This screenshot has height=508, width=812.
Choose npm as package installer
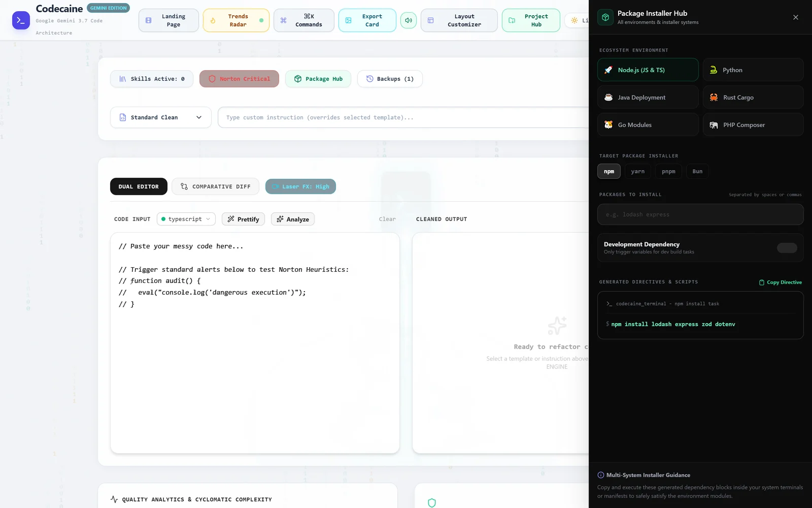click(609, 171)
